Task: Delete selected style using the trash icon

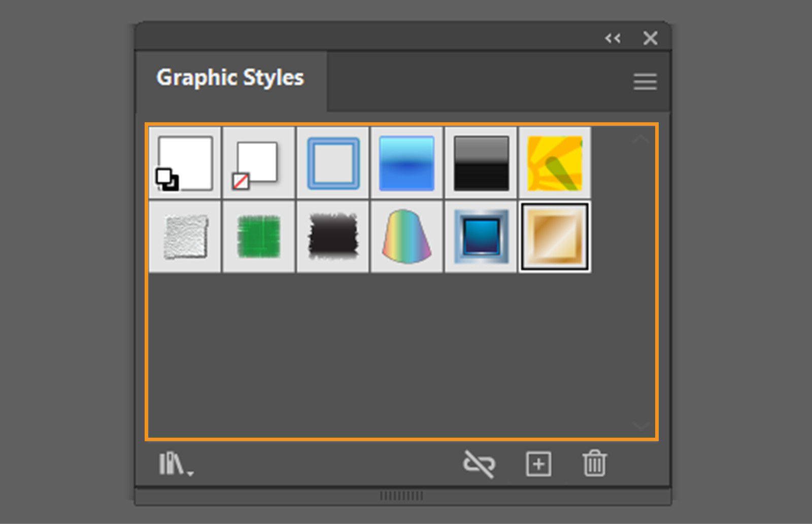Action: (x=595, y=463)
